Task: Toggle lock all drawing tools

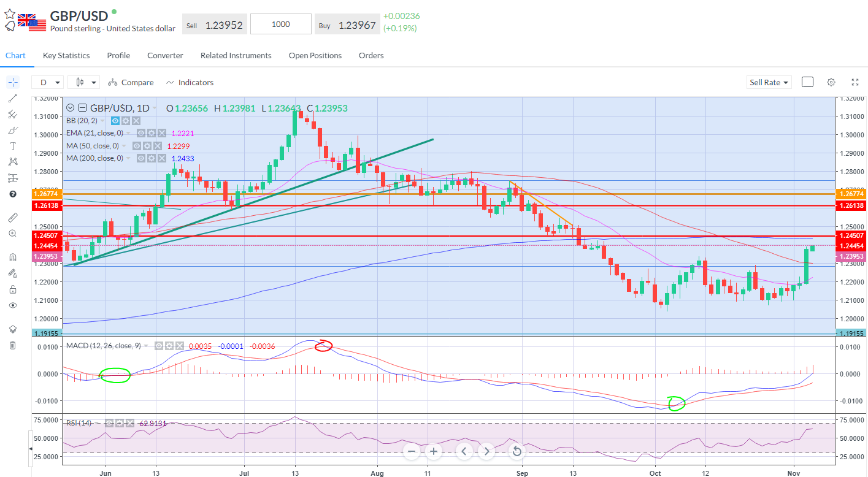Action: (x=12, y=289)
